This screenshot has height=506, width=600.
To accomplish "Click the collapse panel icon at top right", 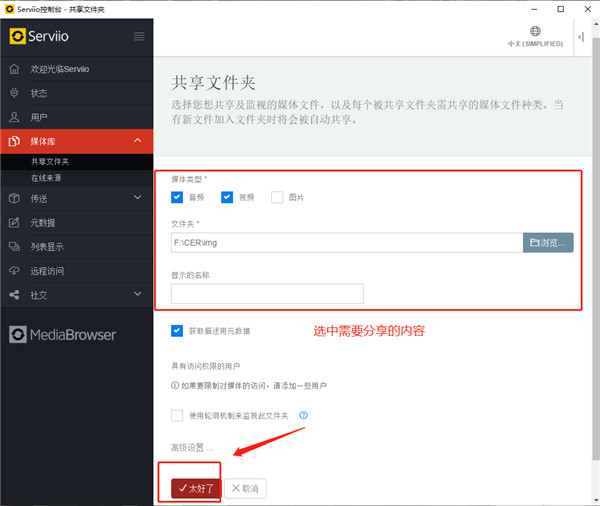I will [581, 37].
